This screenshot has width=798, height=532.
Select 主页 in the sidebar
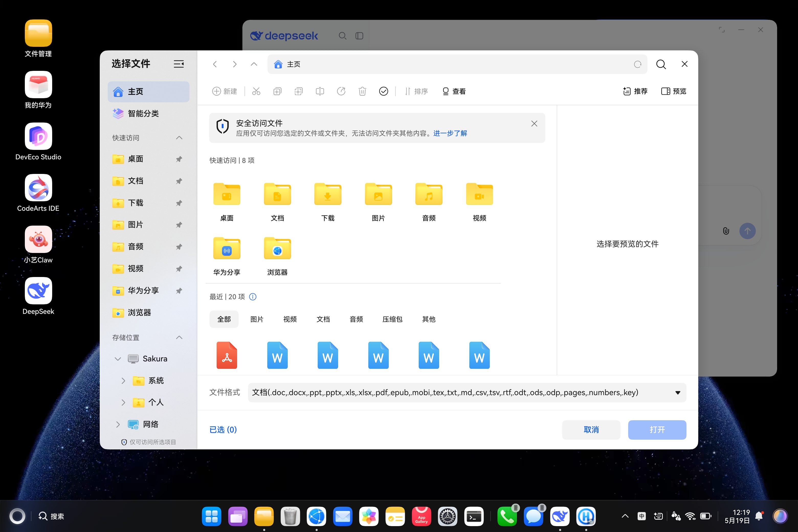click(148, 92)
